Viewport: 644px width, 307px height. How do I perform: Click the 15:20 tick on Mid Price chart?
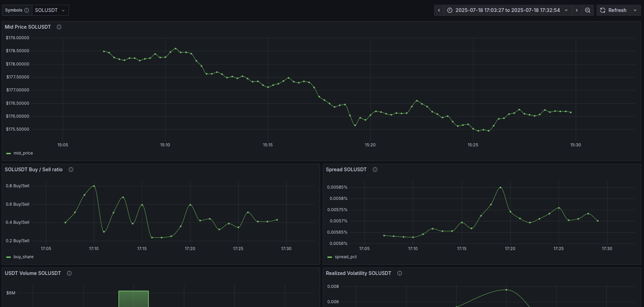[370, 145]
